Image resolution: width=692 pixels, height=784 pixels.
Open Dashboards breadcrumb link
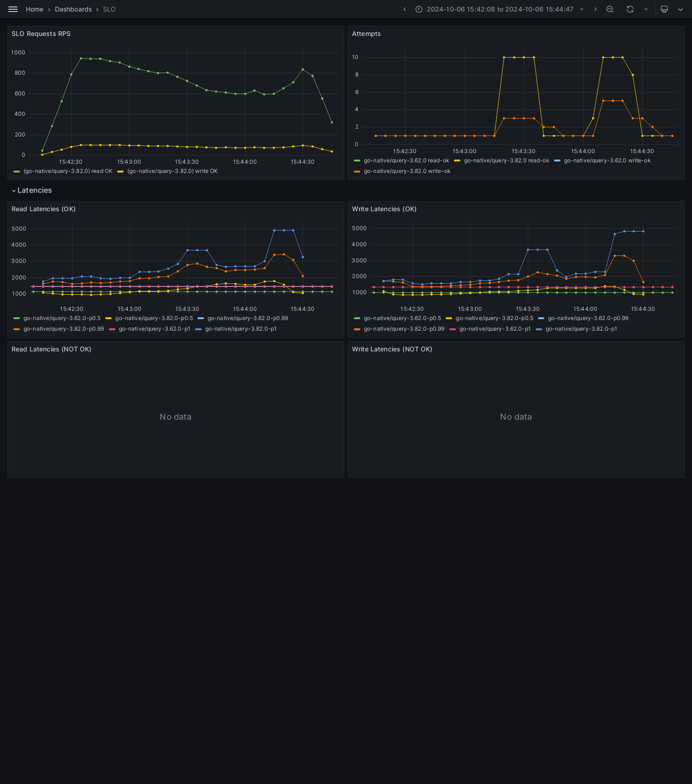73,9
